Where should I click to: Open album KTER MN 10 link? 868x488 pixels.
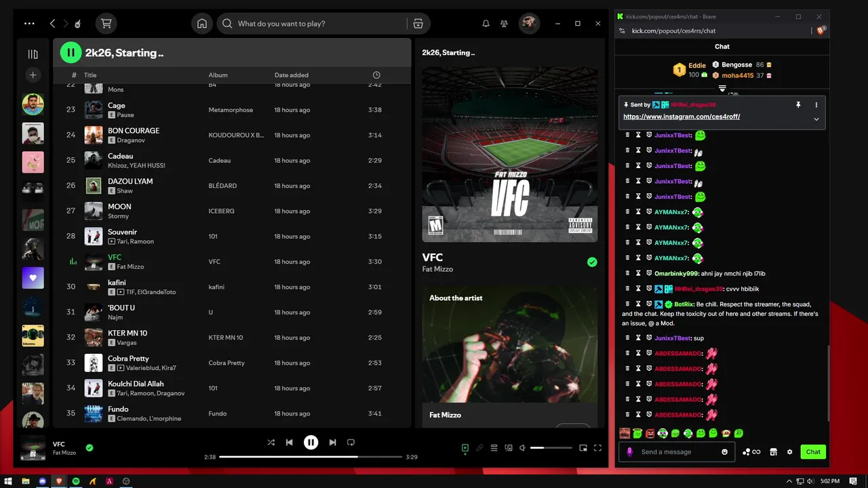[x=225, y=338]
